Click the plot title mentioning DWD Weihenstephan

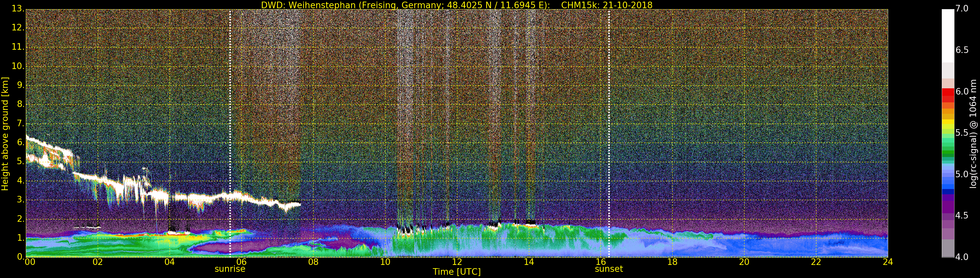tap(457, 5)
